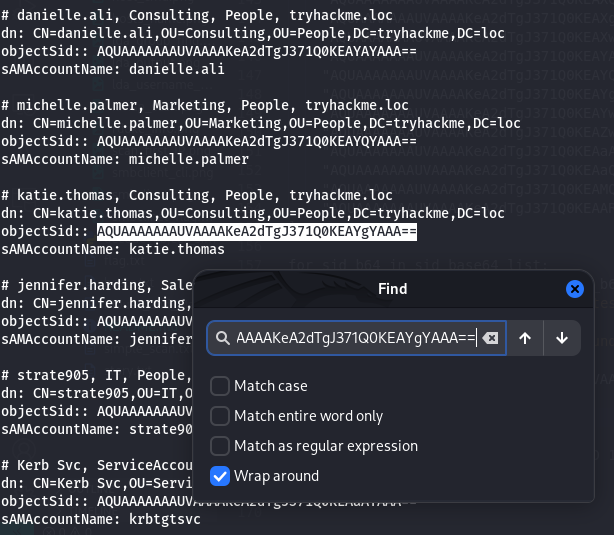Click the dn line for danielle.ali
The height and width of the screenshot is (535, 614).
point(252,33)
